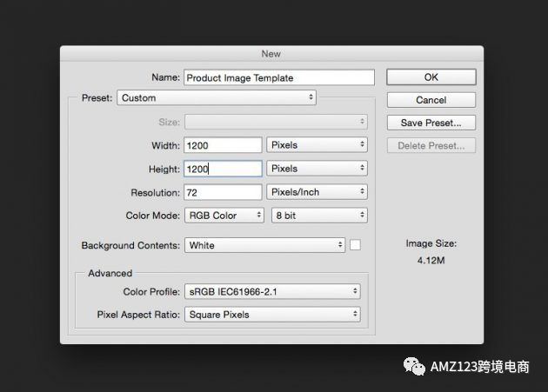Expand the Pixel Aspect Ratio dropdown
This screenshot has width=548, height=392.
pyautogui.click(x=272, y=315)
